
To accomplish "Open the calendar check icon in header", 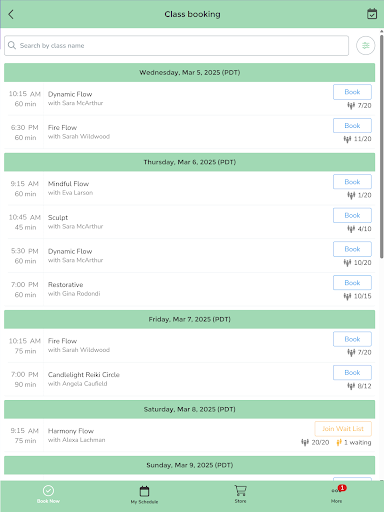I will point(372,14).
